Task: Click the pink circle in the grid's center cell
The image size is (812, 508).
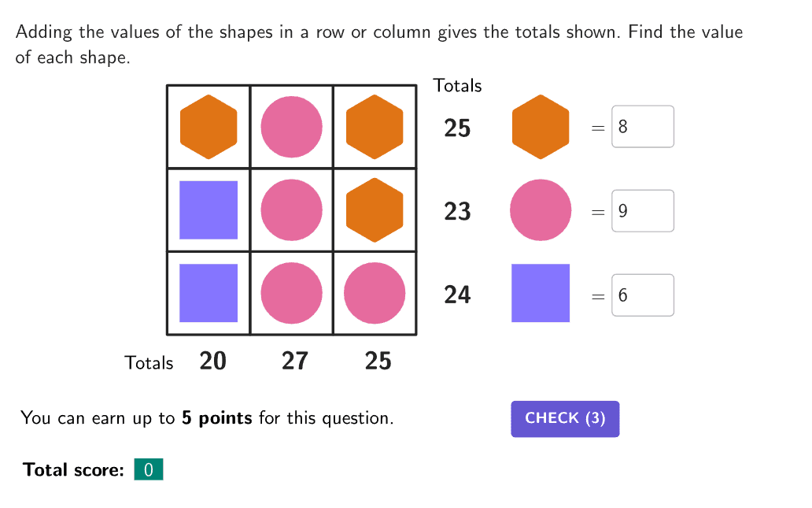Action: tap(291, 210)
